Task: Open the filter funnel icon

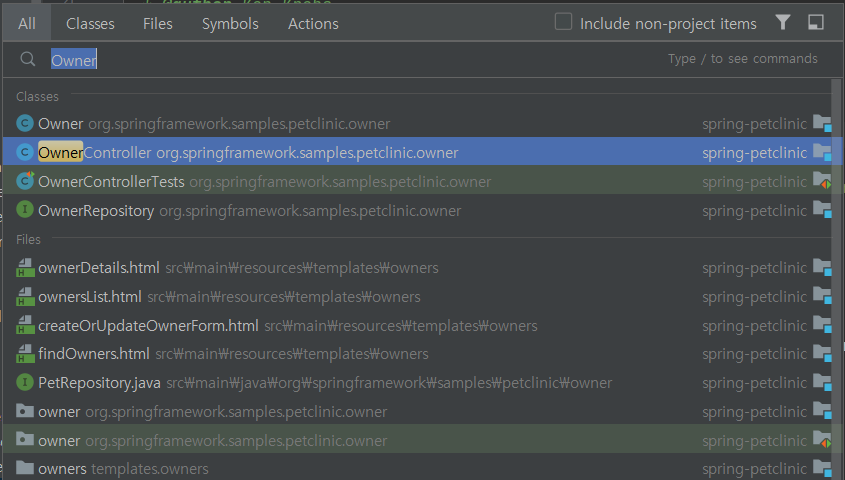Action: pyautogui.click(x=782, y=22)
